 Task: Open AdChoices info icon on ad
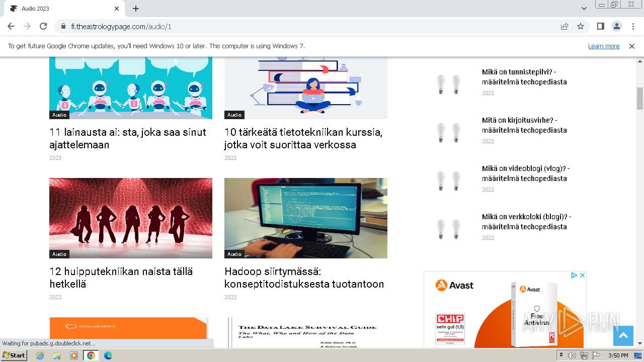coord(574,275)
